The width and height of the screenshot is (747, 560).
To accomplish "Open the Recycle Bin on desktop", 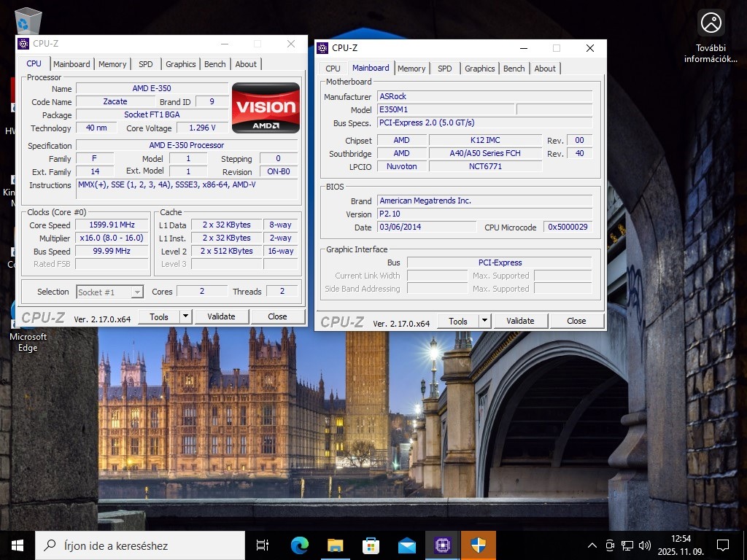I will click(28, 20).
